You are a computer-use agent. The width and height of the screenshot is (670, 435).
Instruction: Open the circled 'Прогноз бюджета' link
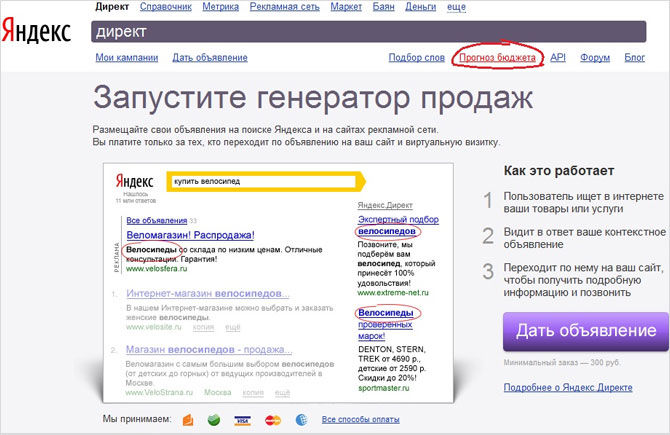[497, 58]
